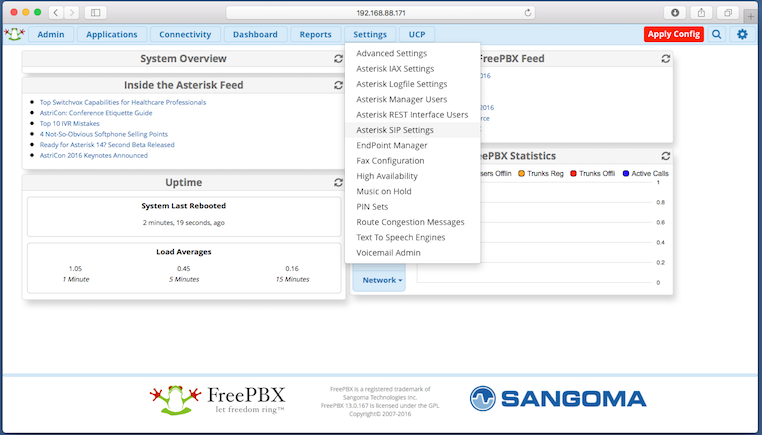Click '2 minutes, 19 seconds, ago' text
The image size is (762, 435).
tap(184, 223)
